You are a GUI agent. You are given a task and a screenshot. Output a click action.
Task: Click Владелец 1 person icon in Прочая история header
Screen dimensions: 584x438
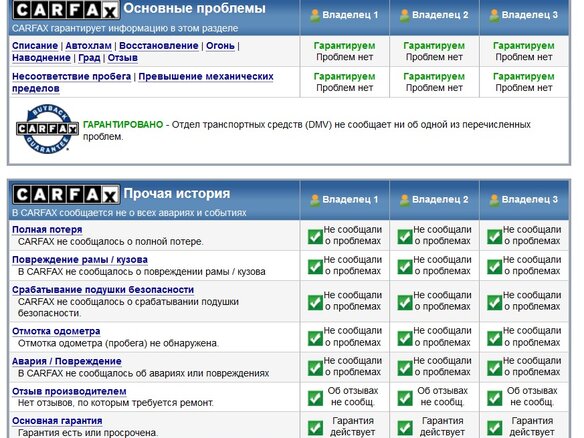pyautogui.click(x=315, y=200)
